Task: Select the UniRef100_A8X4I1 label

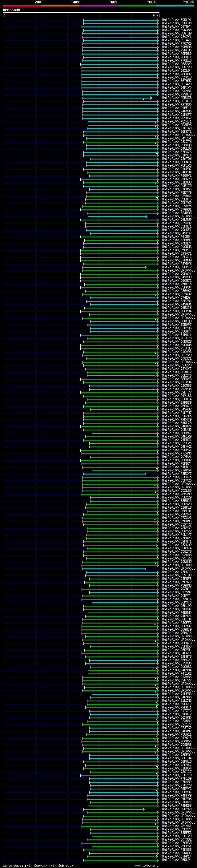Action: [x=176, y=122]
